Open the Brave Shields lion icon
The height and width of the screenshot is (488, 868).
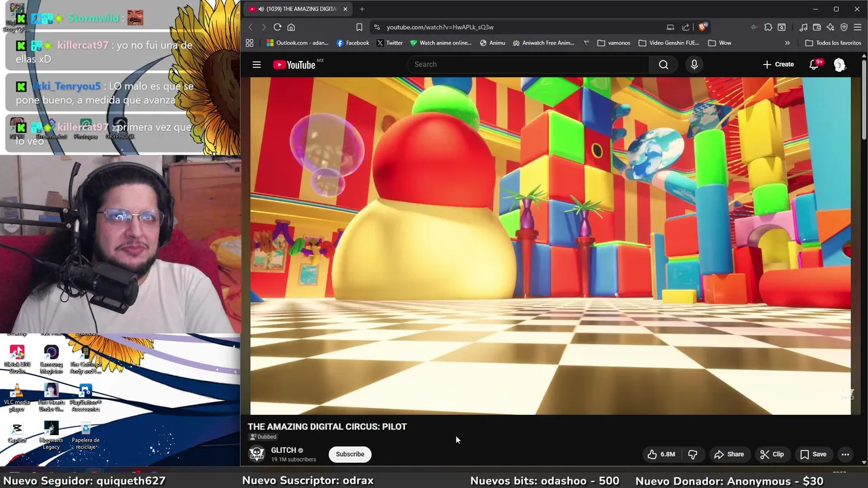tap(703, 27)
